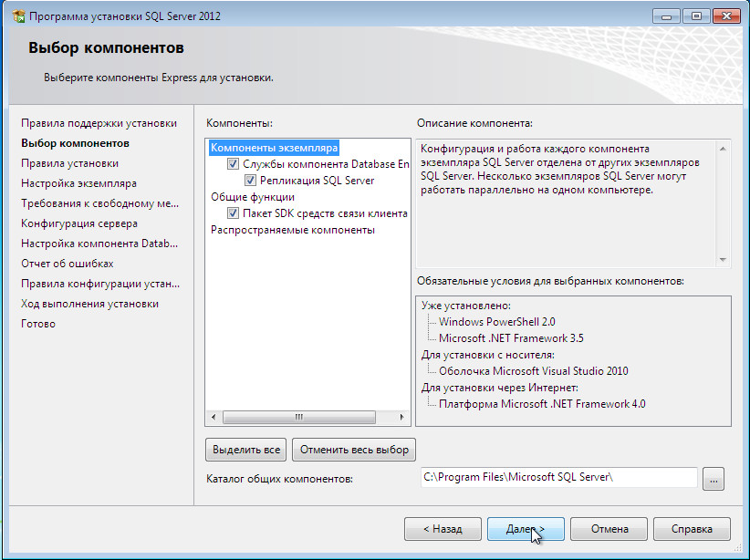Viewport: 750px width, 560px height.
Task: Click Для установки через Интернет heading
Action: [x=500, y=388]
